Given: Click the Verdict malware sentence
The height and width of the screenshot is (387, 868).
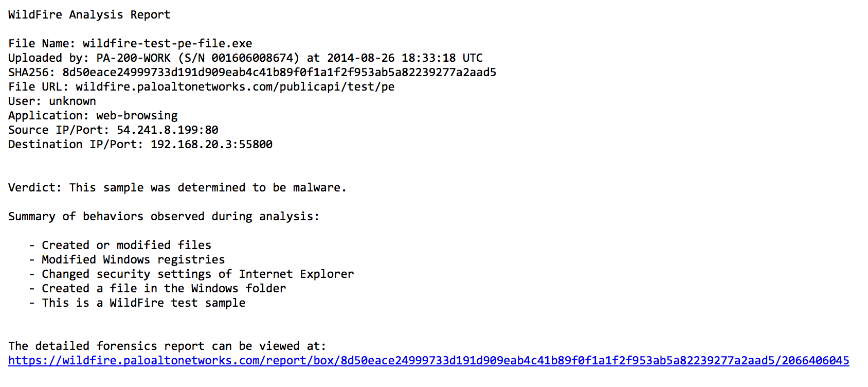Looking at the screenshot, I should tap(177, 188).
